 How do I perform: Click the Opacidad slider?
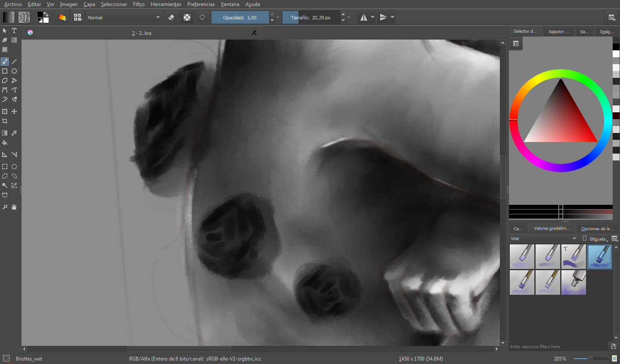[x=240, y=18]
